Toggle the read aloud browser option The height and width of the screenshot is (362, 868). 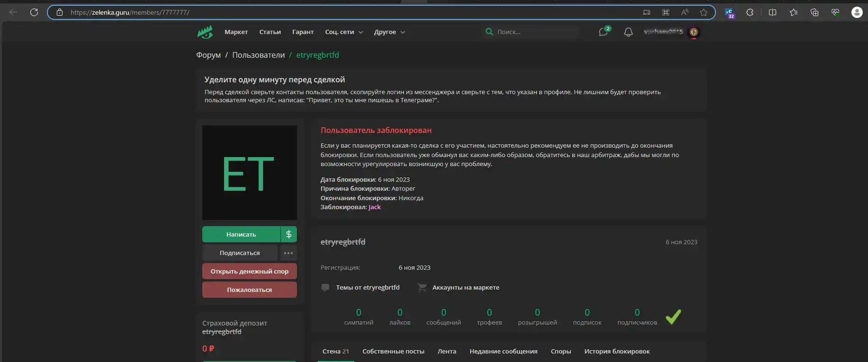pyautogui.click(x=685, y=12)
